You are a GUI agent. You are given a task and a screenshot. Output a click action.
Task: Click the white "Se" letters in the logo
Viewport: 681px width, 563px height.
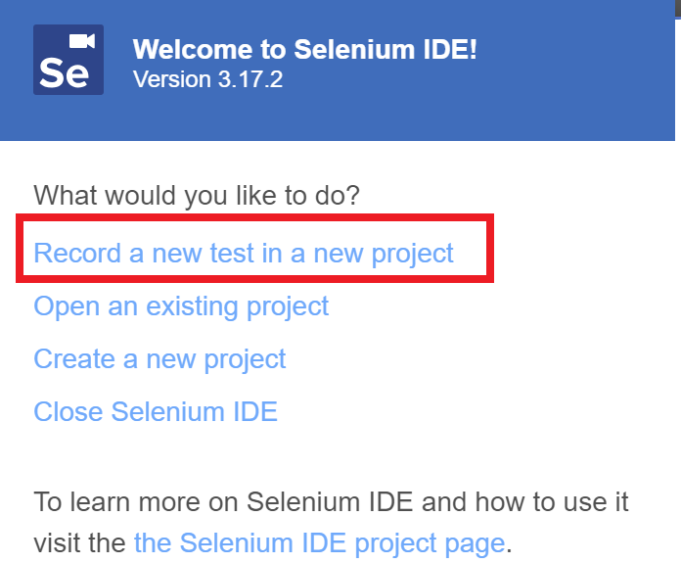coord(64,73)
